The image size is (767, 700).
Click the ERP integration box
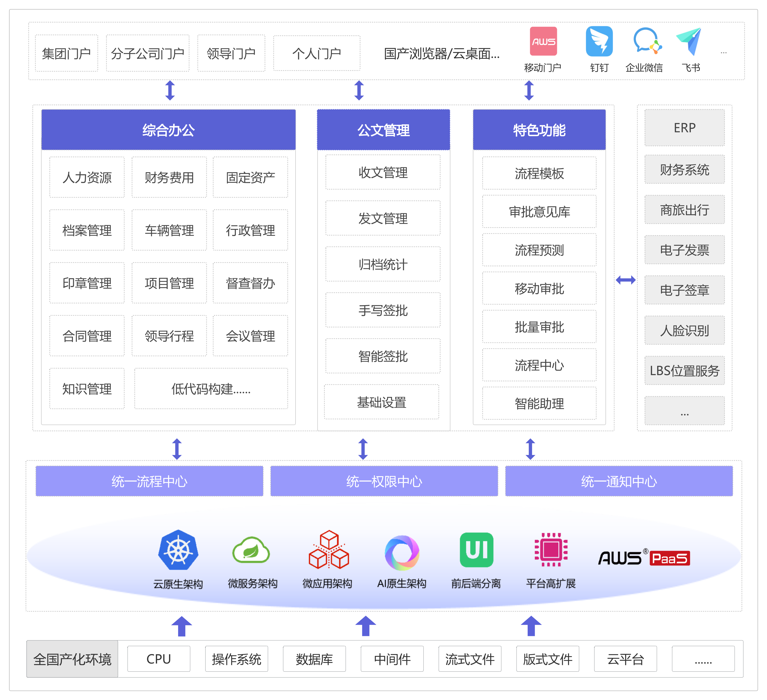tap(684, 128)
